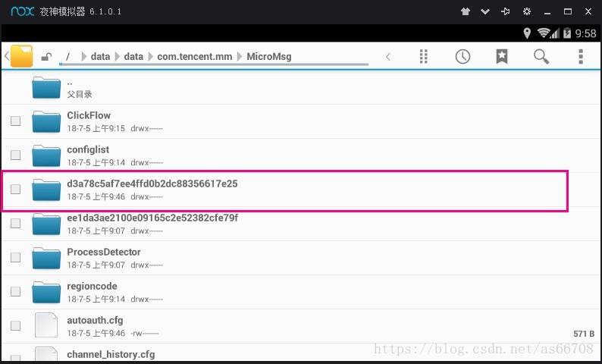Open the Nox theme shirt icon
602x364 pixels.
point(466,11)
